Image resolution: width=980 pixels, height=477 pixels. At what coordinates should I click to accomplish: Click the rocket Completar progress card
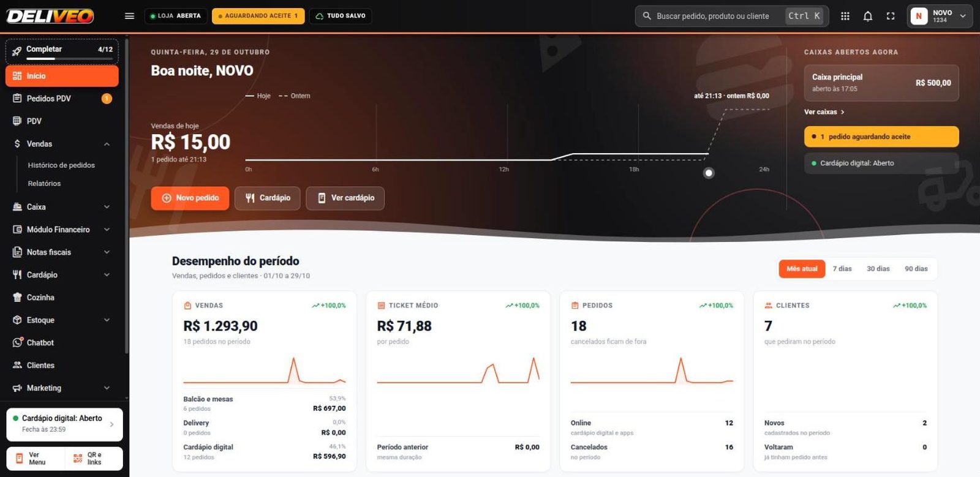point(62,51)
